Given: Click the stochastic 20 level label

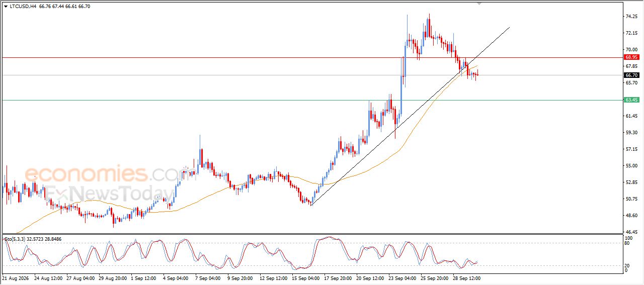Looking at the screenshot, I should click(627, 265).
